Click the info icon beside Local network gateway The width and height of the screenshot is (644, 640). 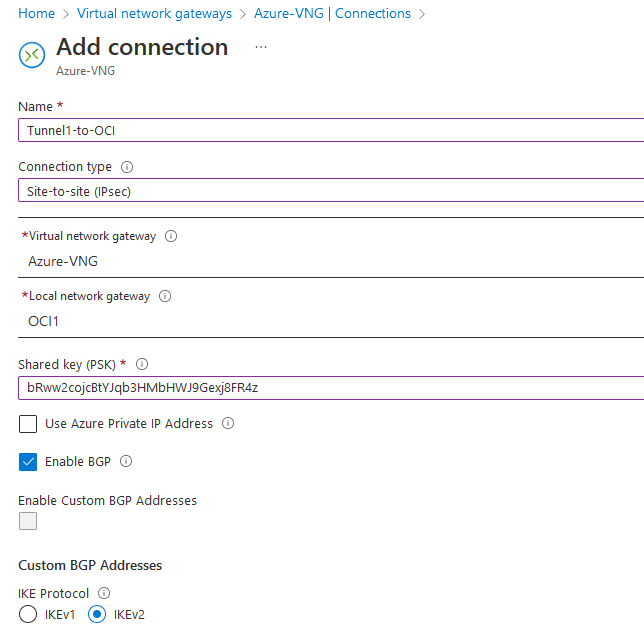[165, 296]
